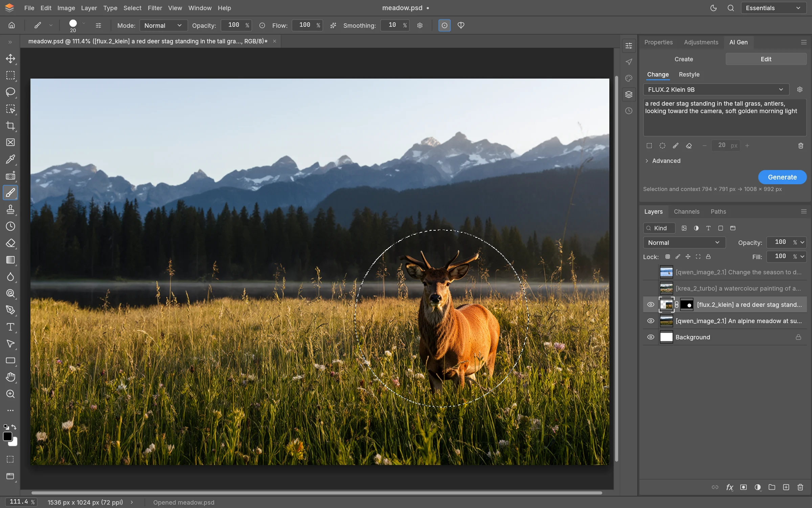This screenshot has height=508, width=812.
Task: Select the Eraser tool in left toolbar
Action: pyautogui.click(x=10, y=243)
